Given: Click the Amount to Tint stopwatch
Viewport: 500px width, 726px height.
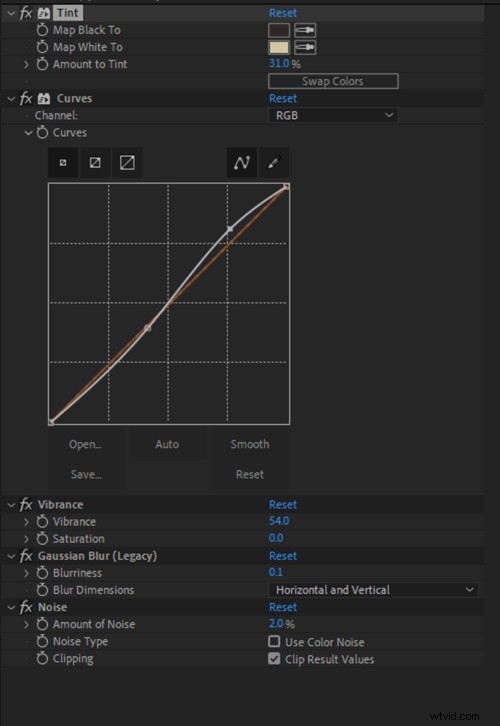Looking at the screenshot, I should point(42,64).
